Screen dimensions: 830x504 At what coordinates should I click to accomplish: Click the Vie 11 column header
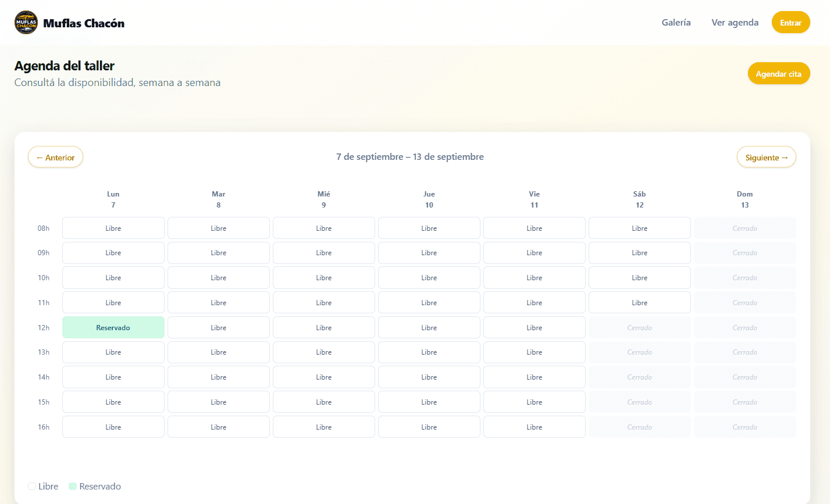click(x=535, y=199)
